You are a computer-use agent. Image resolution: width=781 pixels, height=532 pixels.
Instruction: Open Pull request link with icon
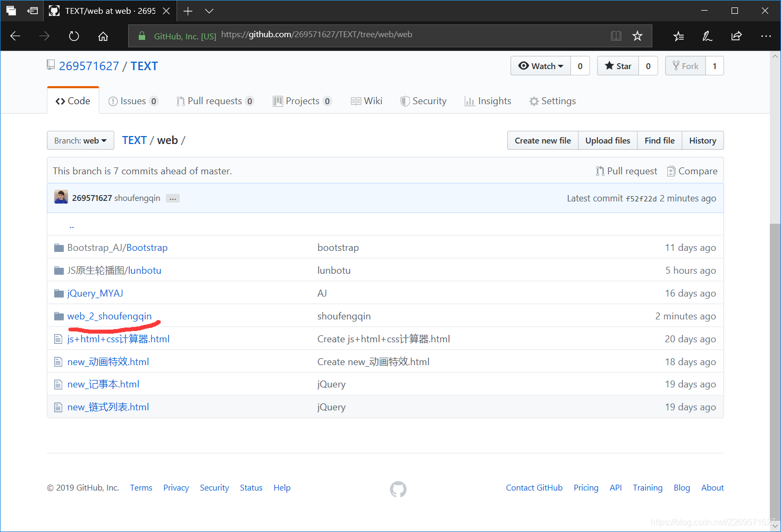[x=626, y=171]
